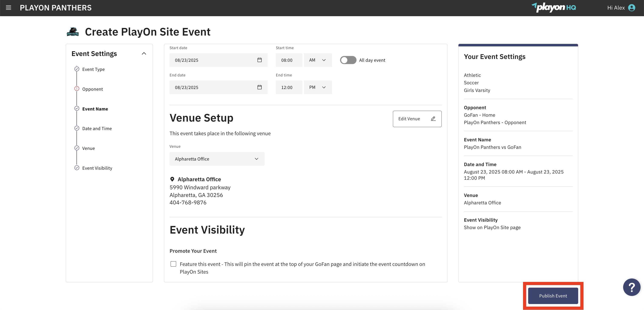The width and height of the screenshot is (644, 310).
Task: Click the Alpharetta Office map pin icon
Action: click(172, 179)
